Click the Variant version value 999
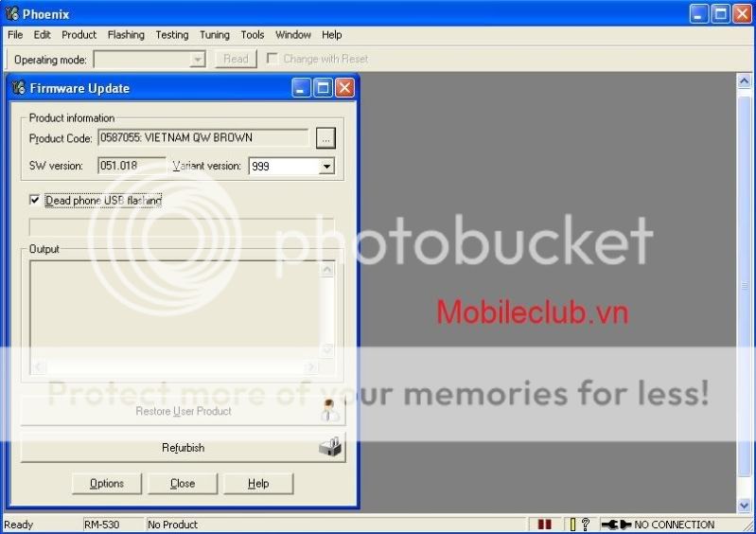This screenshot has width=756, height=534. 261,167
